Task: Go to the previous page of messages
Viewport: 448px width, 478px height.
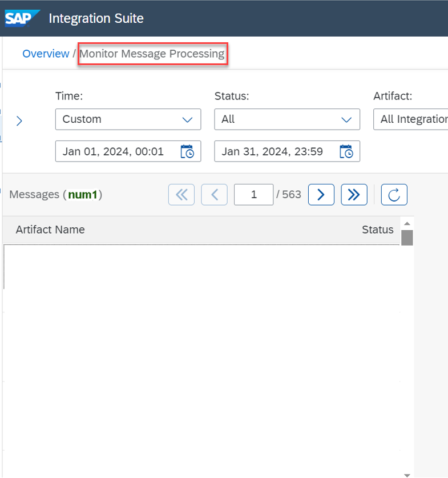Action: point(215,195)
